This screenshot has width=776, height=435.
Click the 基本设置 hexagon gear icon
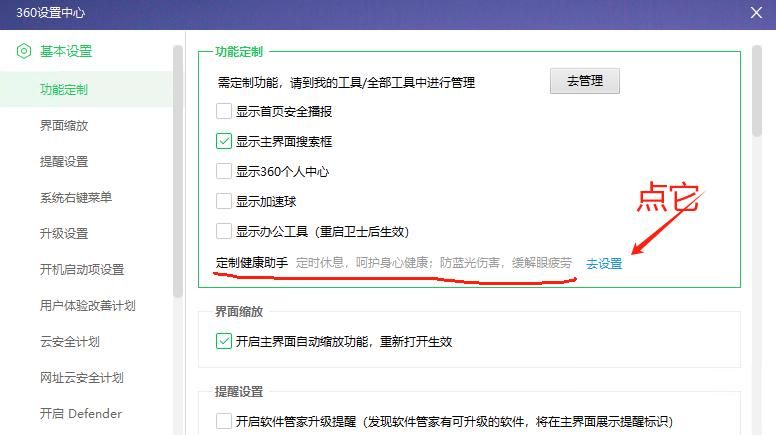click(x=24, y=51)
